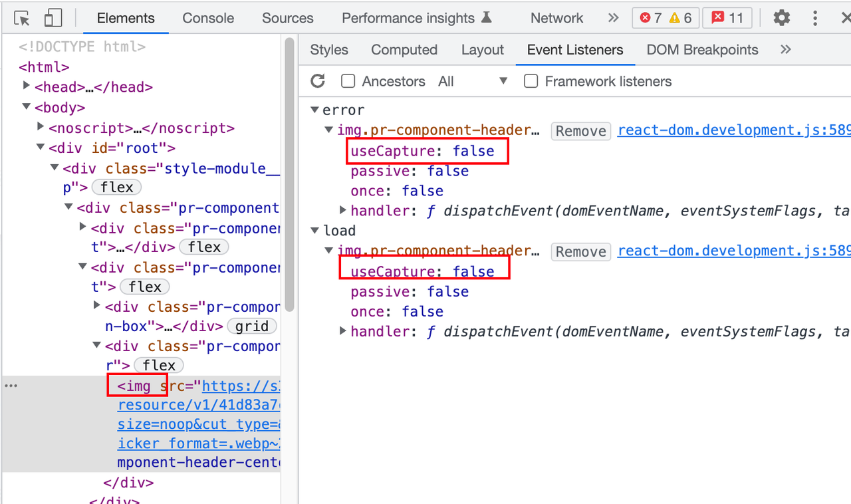The image size is (851, 504).
Task: Click the ellipsis beside the img row
Action: click(x=11, y=386)
